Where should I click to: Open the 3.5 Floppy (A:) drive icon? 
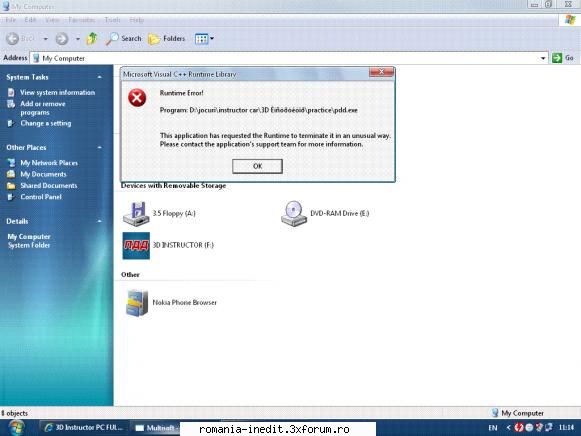(136, 214)
